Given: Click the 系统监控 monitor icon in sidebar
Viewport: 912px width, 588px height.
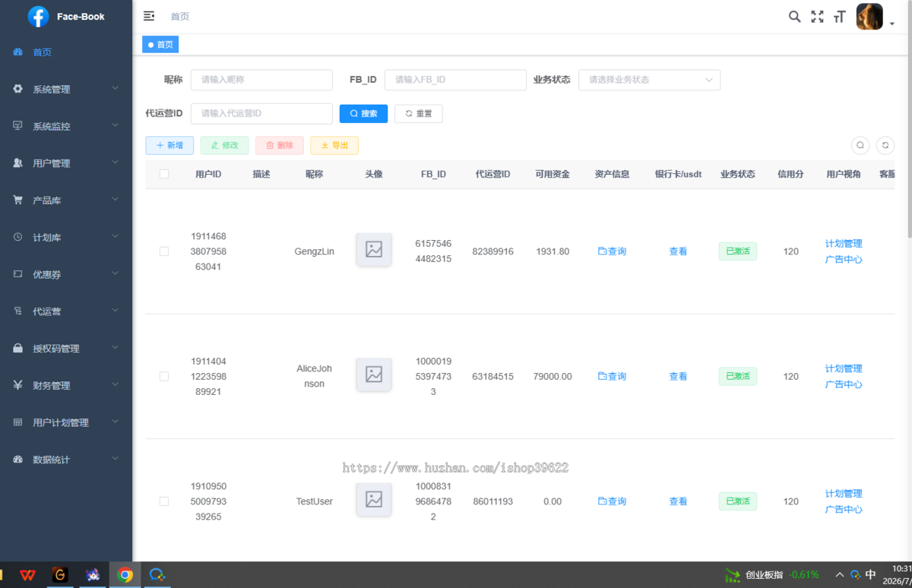Looking at the screenshot, I should coord(17,126).
